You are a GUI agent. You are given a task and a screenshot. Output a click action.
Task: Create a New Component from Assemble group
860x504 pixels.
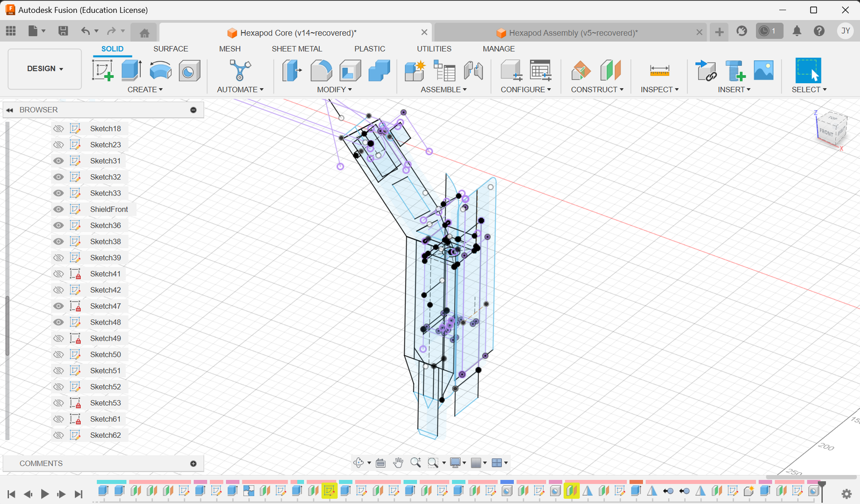(x=414, y=70)
